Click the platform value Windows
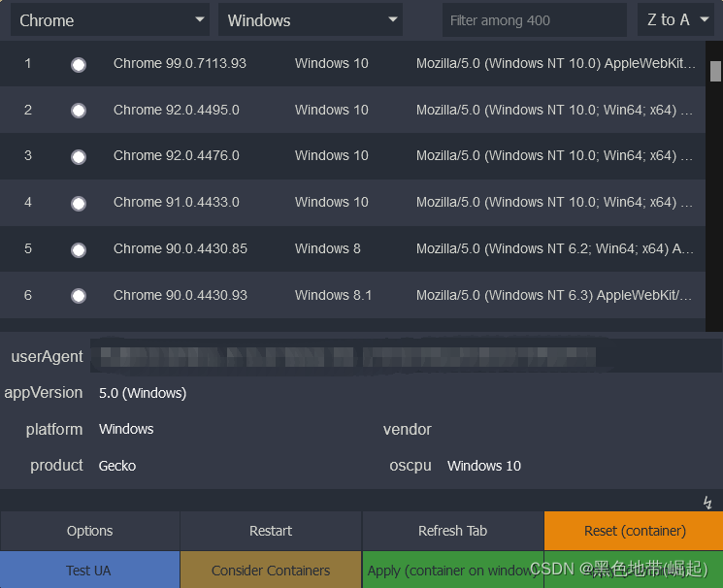The image size is (723, 588). (126, 429)
